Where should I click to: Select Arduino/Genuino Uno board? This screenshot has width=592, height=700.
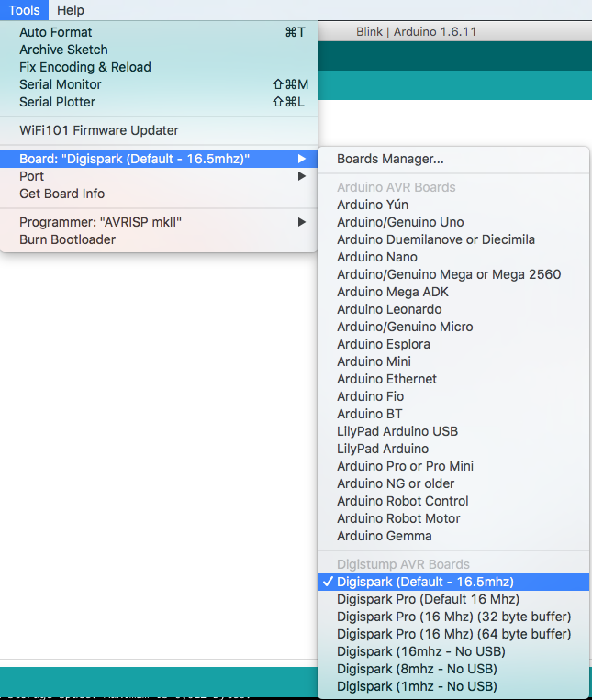point(453,222)
